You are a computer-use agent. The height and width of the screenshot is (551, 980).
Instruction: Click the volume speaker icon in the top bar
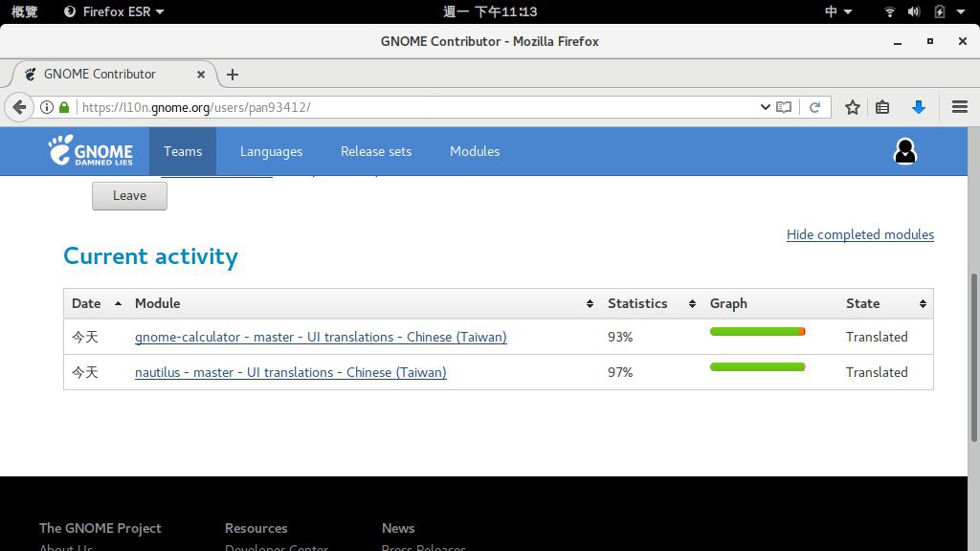click(914, 11)
